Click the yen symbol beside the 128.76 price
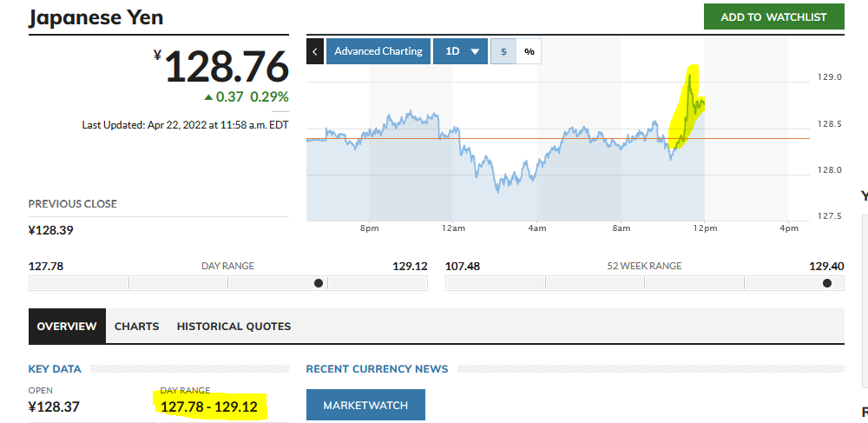The height and width of the screenshot is (423, 868). (157, 56)
